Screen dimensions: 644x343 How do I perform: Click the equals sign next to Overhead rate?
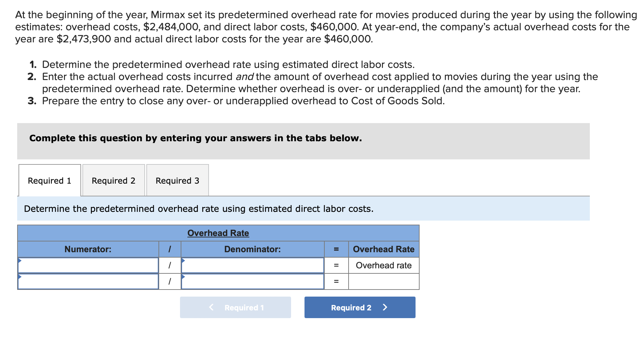[x=336, y=266]
